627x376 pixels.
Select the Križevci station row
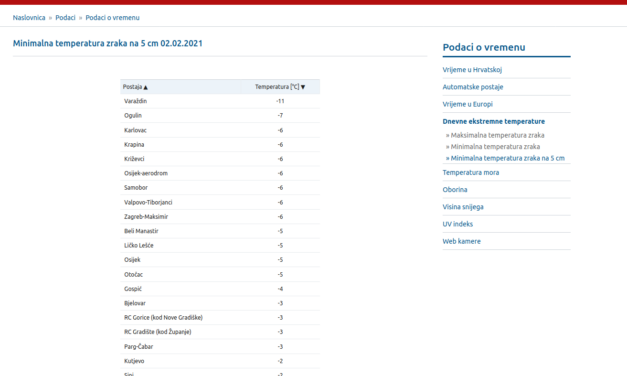(x=220, y=159)
